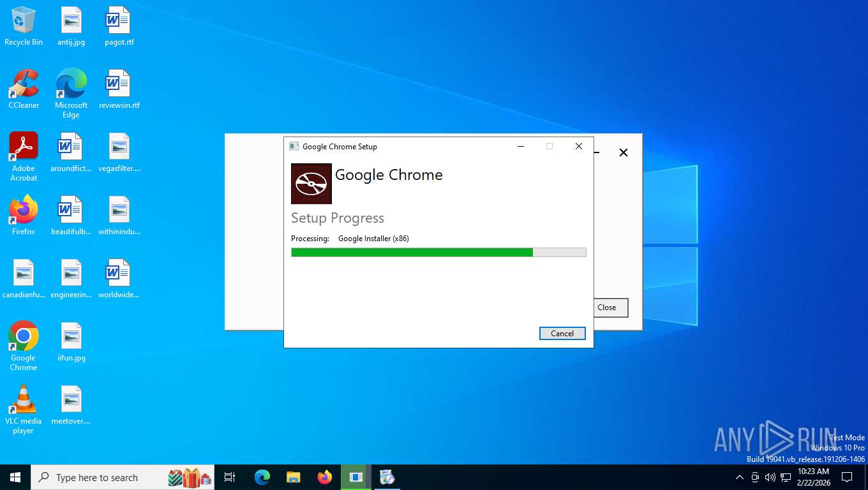This screenshot has width=868, height=490.
Task: Close the background white window with X
Action: [624, 152]
